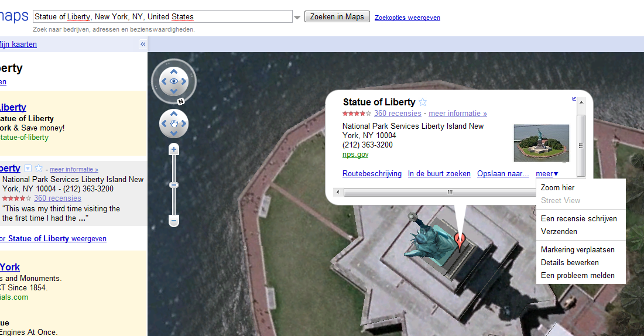Click the ials.com green ad URL
Image resolution: width=644 pixels, height=336 pixels.
(x=14, y=297)
